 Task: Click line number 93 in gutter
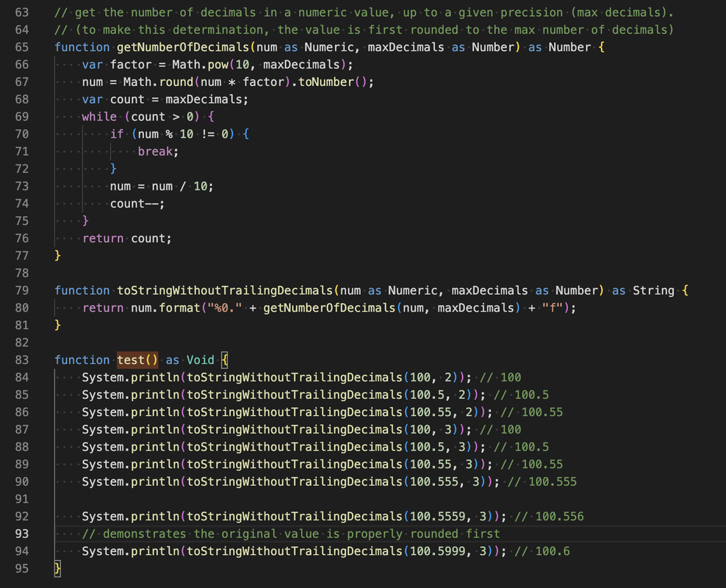click(22, 534)
